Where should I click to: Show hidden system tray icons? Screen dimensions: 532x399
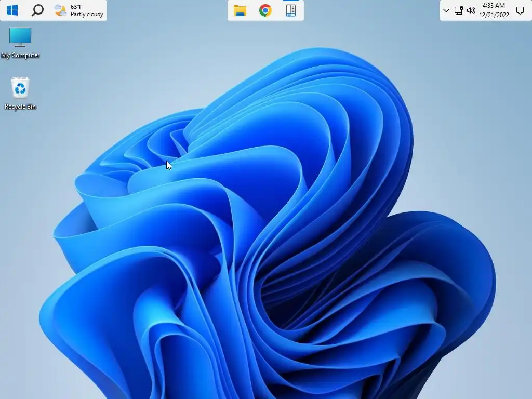tap(446, 10)
